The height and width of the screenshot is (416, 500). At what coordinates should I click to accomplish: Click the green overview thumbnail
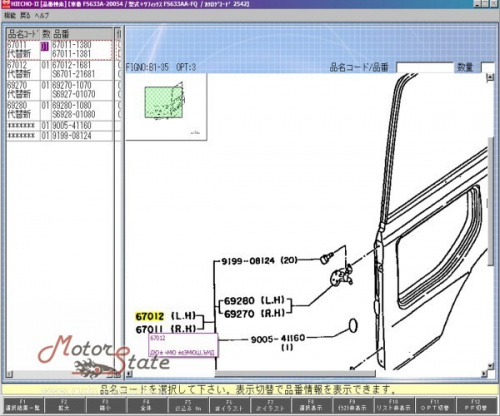tap(164, 102)
